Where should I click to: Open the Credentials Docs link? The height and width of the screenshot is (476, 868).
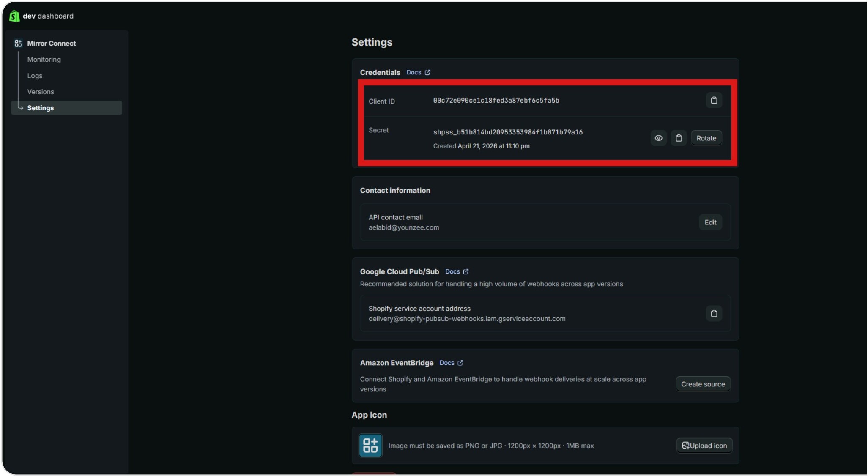pyautogui.click(x=418, y=72)
